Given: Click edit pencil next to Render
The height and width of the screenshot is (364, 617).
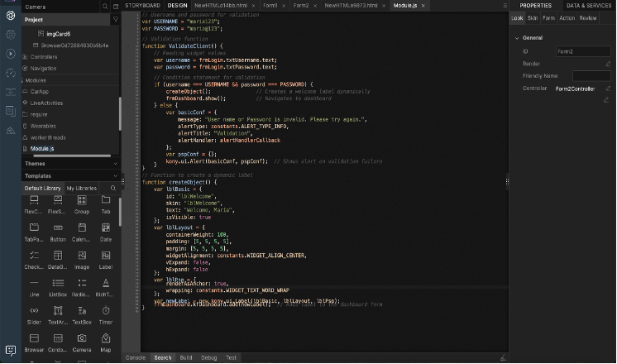Looking at the screenshot, I should tap(609, 63).
